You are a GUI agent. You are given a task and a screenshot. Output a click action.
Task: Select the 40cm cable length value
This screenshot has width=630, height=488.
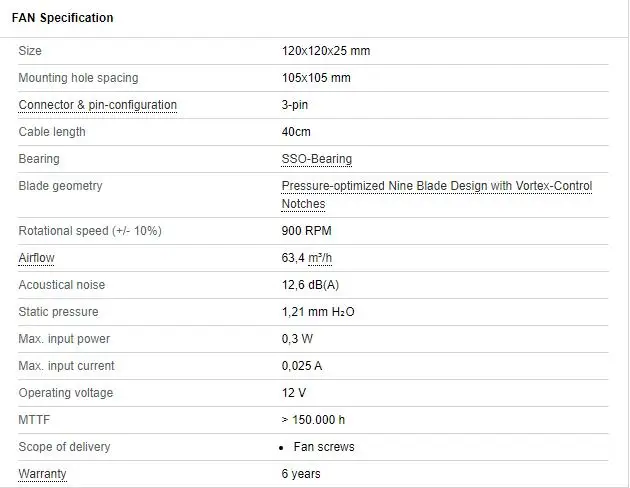click(296, 132)
